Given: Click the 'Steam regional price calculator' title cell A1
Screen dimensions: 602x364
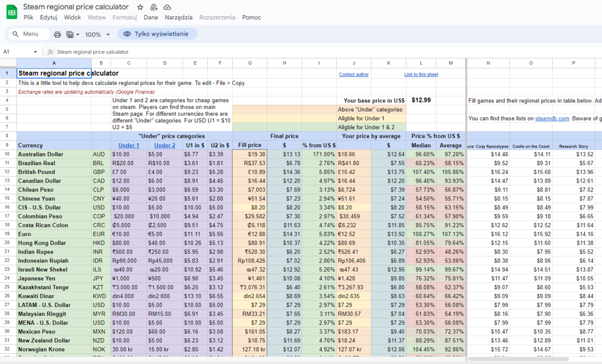Looking at the screenshot, I should [54, 73].
